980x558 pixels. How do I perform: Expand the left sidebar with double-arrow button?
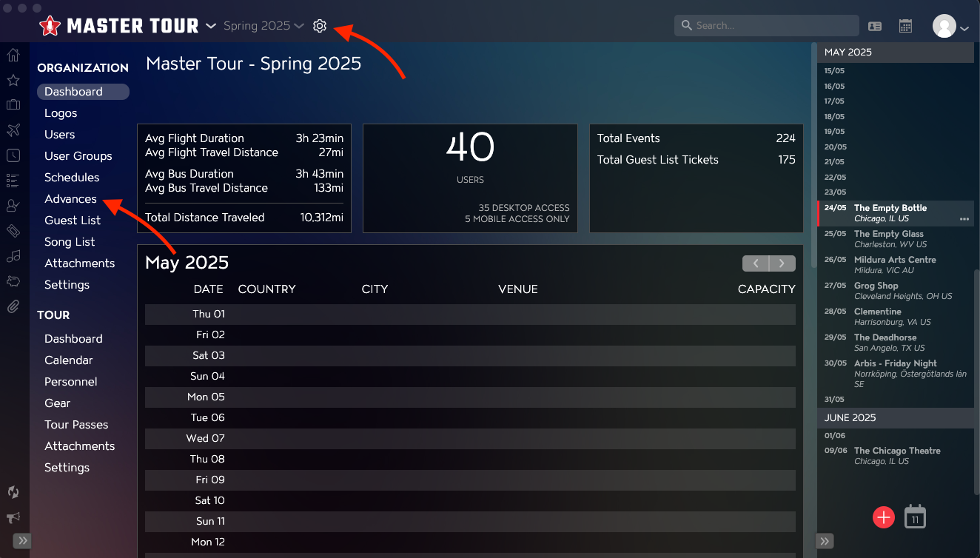22,541
